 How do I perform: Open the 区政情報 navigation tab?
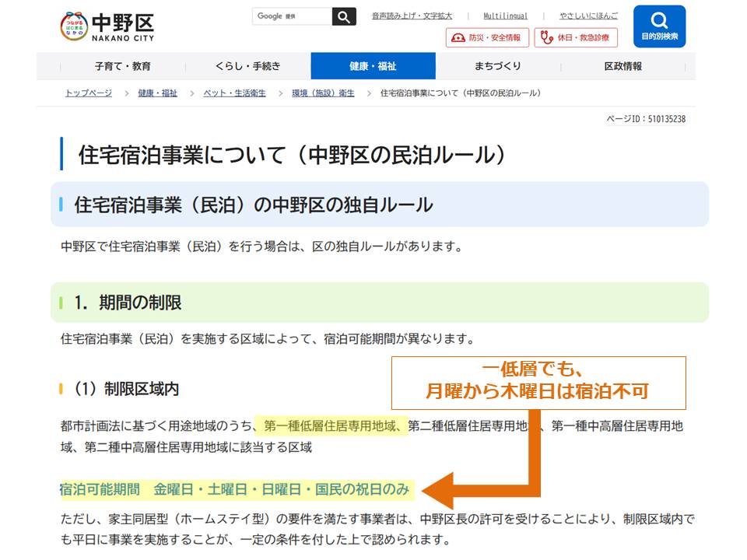pyautogui.click(x=623, y=66)
